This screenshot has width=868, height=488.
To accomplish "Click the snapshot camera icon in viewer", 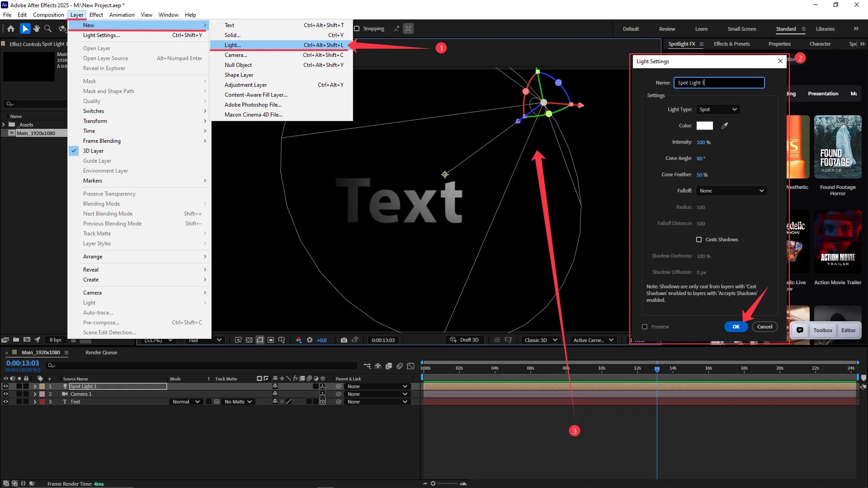I will pyautogui.click(x=344, y=340).
